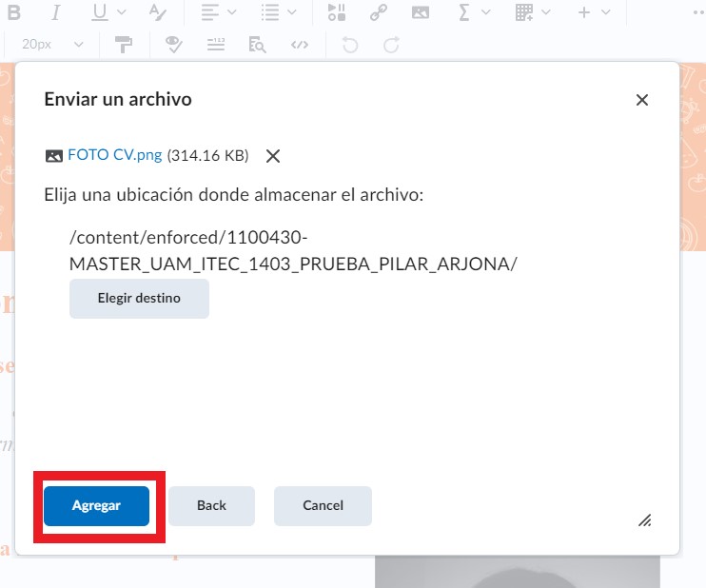Remove the FOTO CV.png attachment
Image resolution: width=706 pixels, height=588 pixels.
pyautogui.click(x=273, y=156)
